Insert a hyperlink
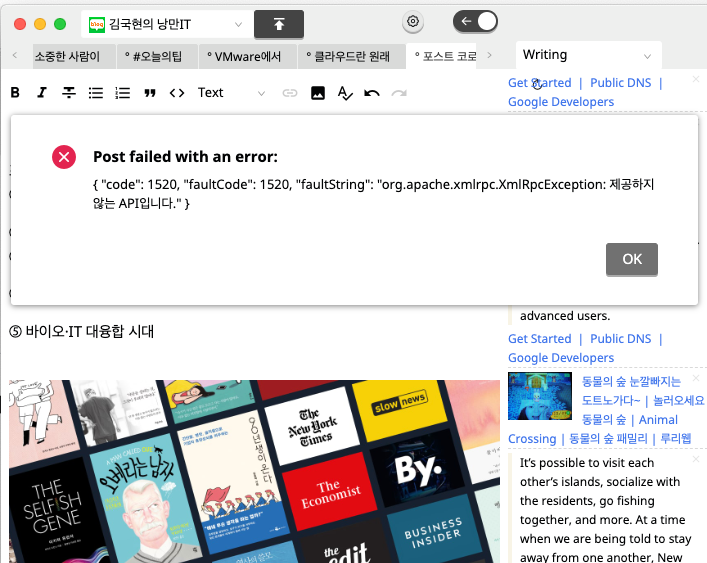The image size is (707, 563). click(290, 93)
